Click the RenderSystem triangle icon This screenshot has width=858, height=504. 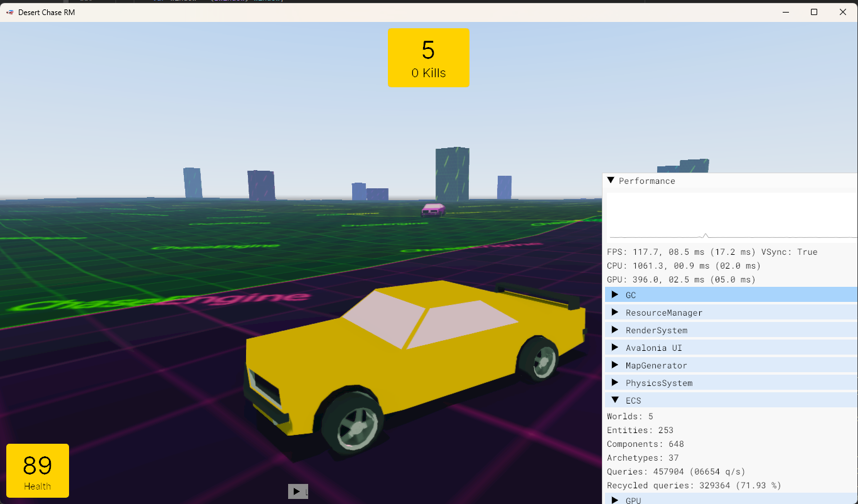pos(615,330)
